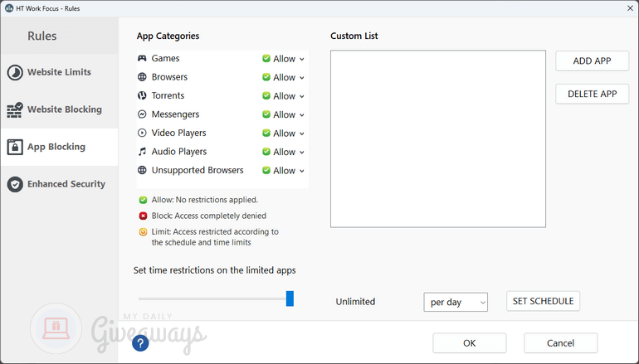Expand the Browsers Allow dropdown
Image resolution: width=639 pixels, height=364 pixels.
point(302,78)
